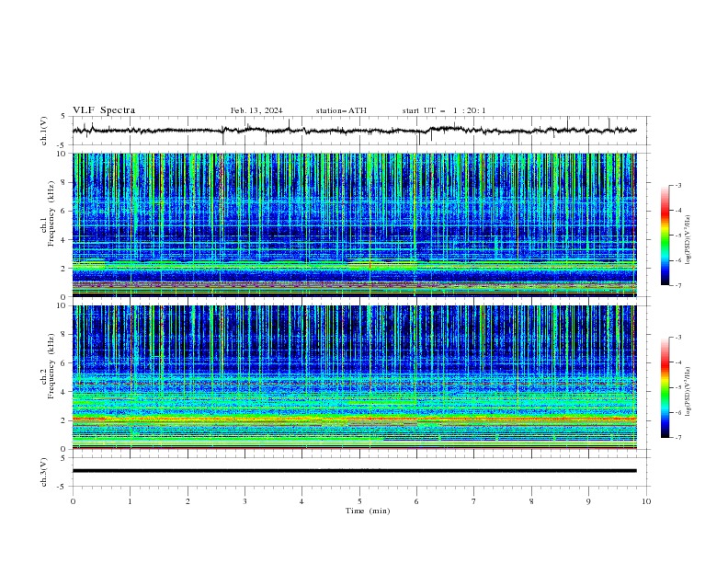The height and width of the screenshot is (563, 728).
Task: Click the "5" volt tick of ch.3(V) axis
Action: point(64,458)
